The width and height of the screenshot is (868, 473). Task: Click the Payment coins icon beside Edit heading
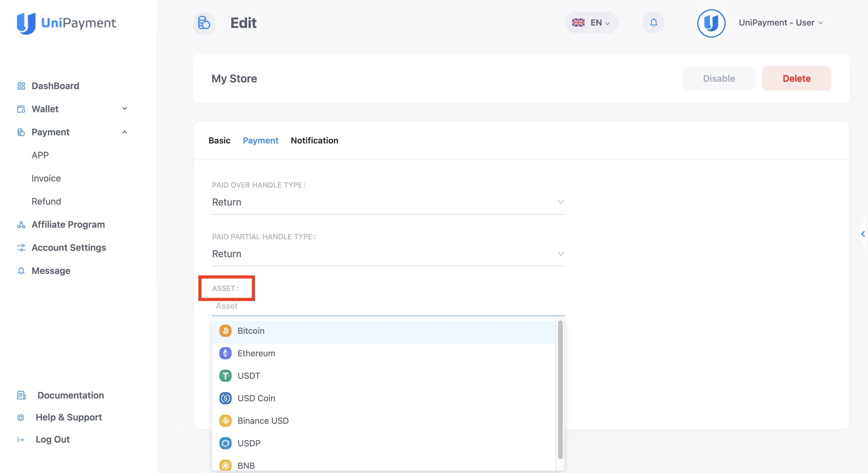(x=204, y=23)
